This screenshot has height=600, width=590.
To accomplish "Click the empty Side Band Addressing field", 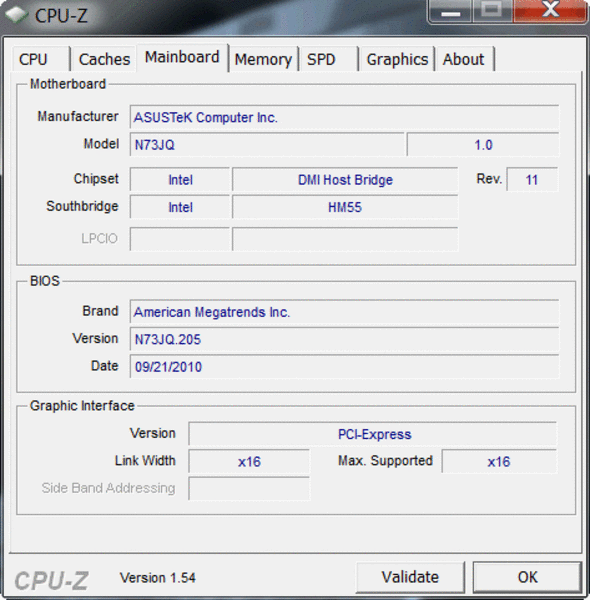I will coord(249,489).
